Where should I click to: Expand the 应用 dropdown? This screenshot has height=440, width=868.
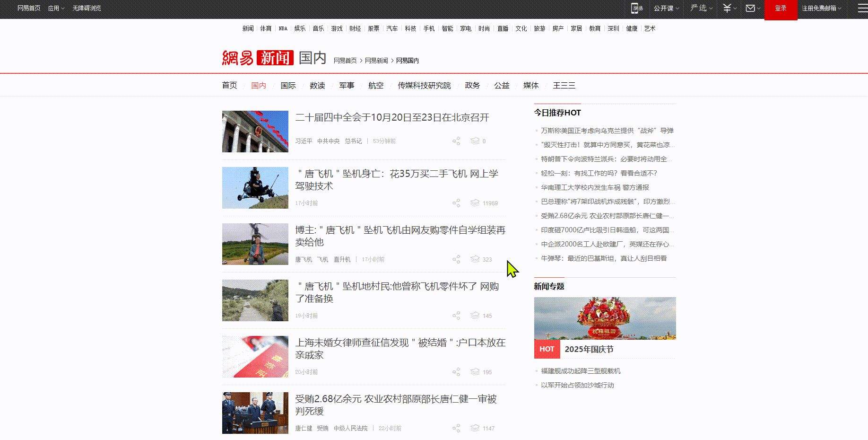tap(56, 8)
